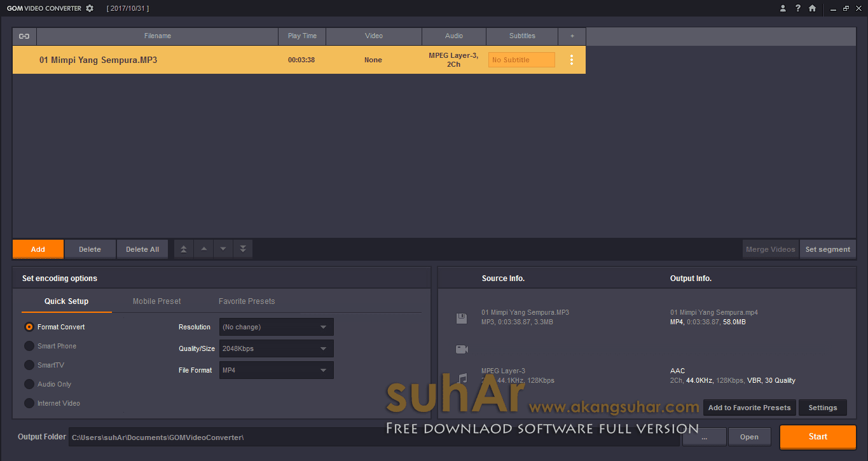Image resolution: width=868 pixels, height=461 pixels.
Task: Click the None video cell in file row
Action: click(x=373, y=60)
